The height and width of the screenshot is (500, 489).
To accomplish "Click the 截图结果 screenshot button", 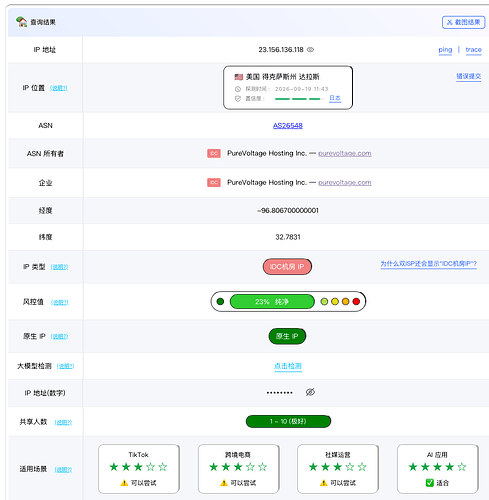I will click(463, 22).
